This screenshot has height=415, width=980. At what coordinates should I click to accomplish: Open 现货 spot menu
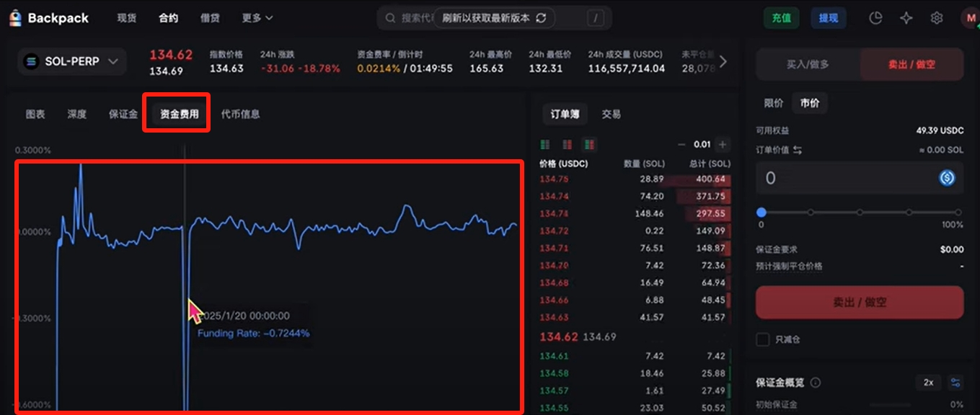pyautogui.click(x=127, y=18)
